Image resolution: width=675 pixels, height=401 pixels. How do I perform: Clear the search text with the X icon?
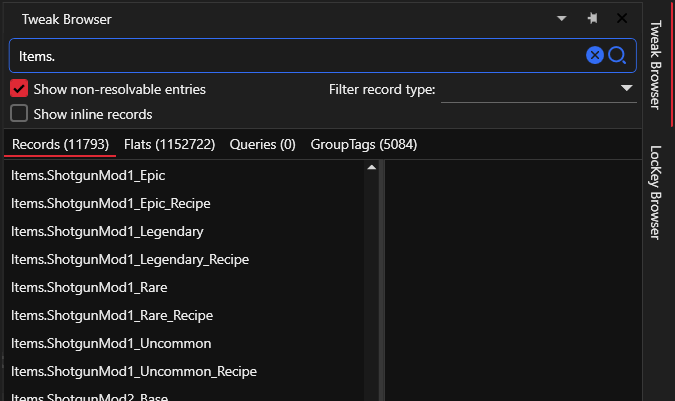click(x=595, y=55)
